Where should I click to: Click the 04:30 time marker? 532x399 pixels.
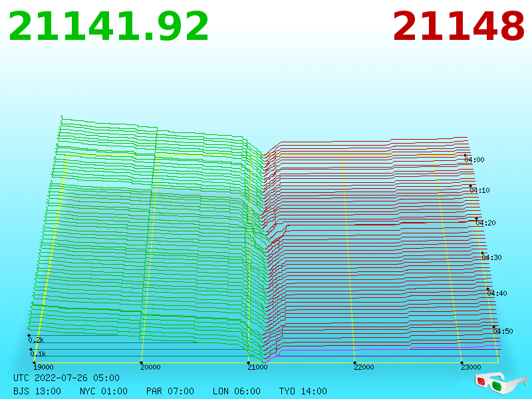point(491,257)
